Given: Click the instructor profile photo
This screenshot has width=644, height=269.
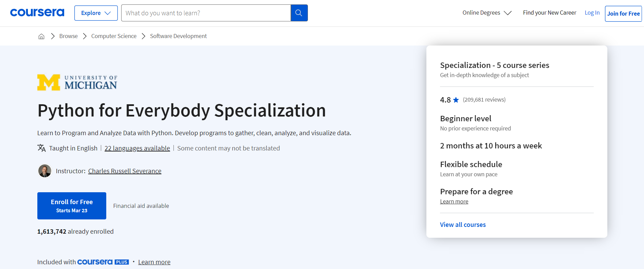Looking at the screenshot, I should [x=45, y=171].
